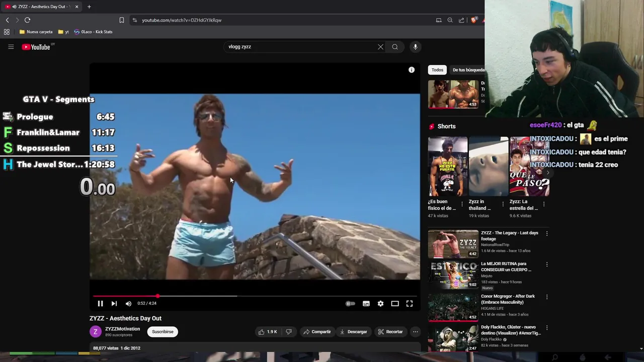The height and width of the screenshot is (362, 644).
Task: Open the '0Laco - Kick Stats' bookmark
Action: coord(93,32)
